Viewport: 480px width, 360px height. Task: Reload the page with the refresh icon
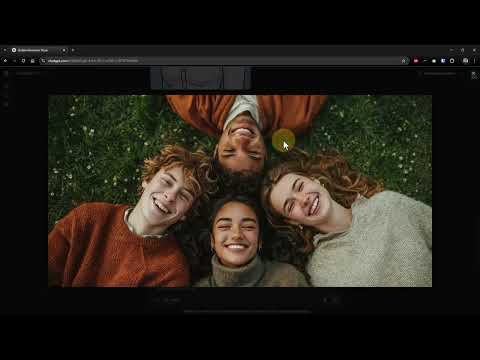click(x=23, y=61)
